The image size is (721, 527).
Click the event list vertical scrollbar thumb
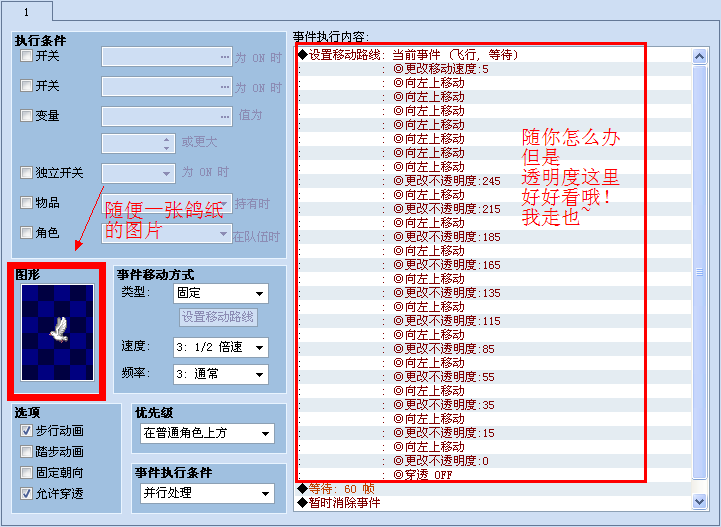(699, 272)
